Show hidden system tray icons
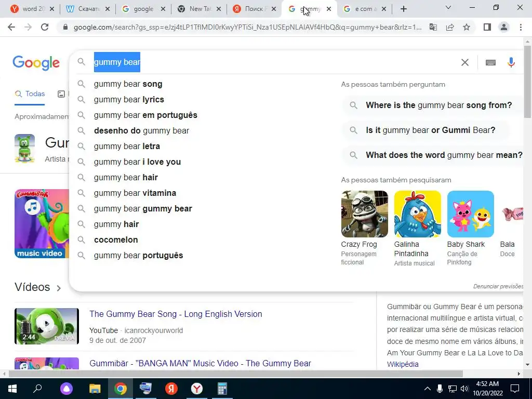 tap(428, 389)
